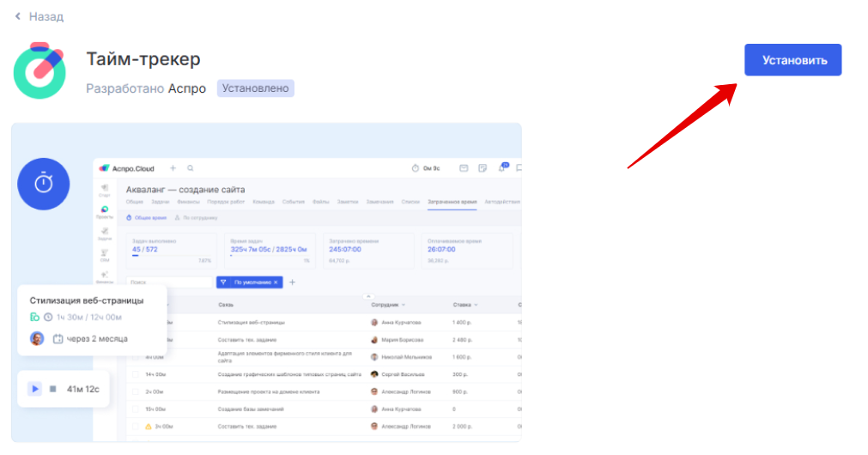Tick the checkbox for the 2ч 00м row

coord(134,391)
